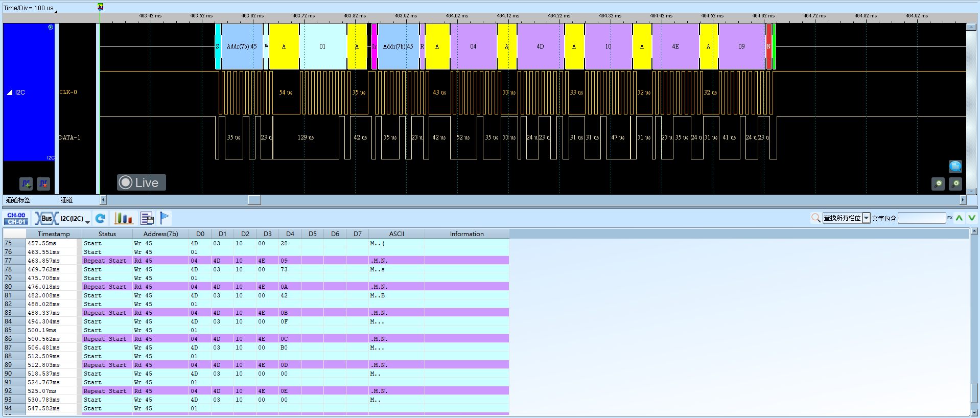Click the decoded 01 data block

pos(322,47)
